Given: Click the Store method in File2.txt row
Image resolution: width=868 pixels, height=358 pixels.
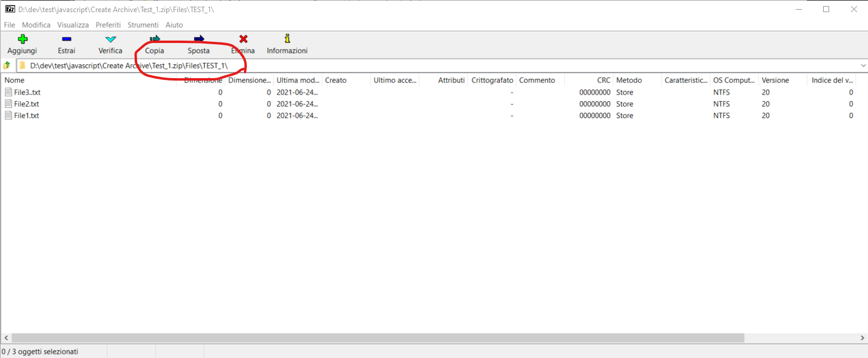Looking at the screenshot, I should coord(625,104).
